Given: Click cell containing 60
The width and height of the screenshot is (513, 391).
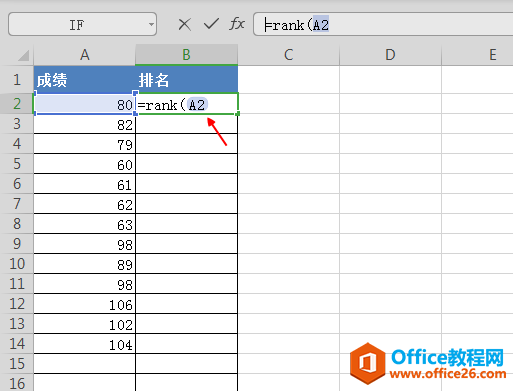Looking at the screenshot, I should tap(85, 164).
